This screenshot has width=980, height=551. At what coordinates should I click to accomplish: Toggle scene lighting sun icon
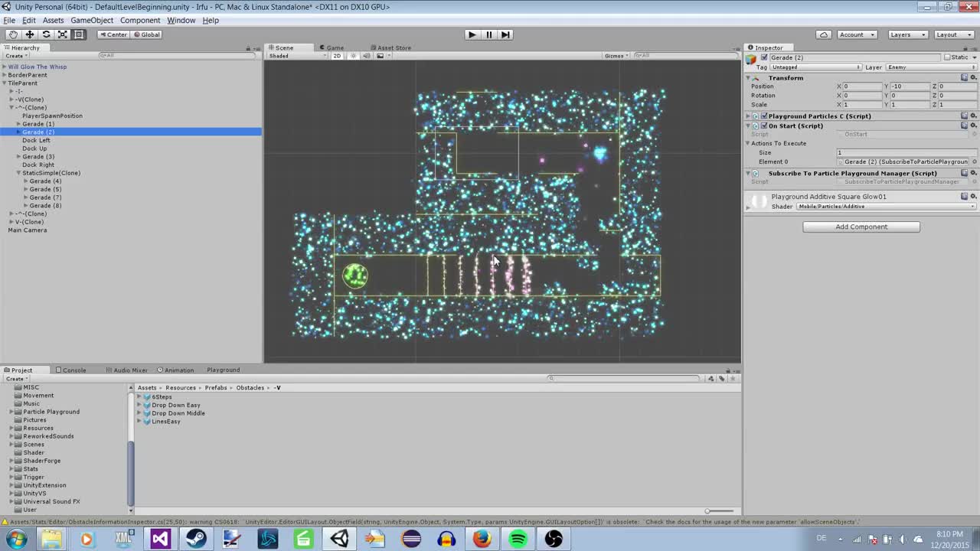point(353,56)
